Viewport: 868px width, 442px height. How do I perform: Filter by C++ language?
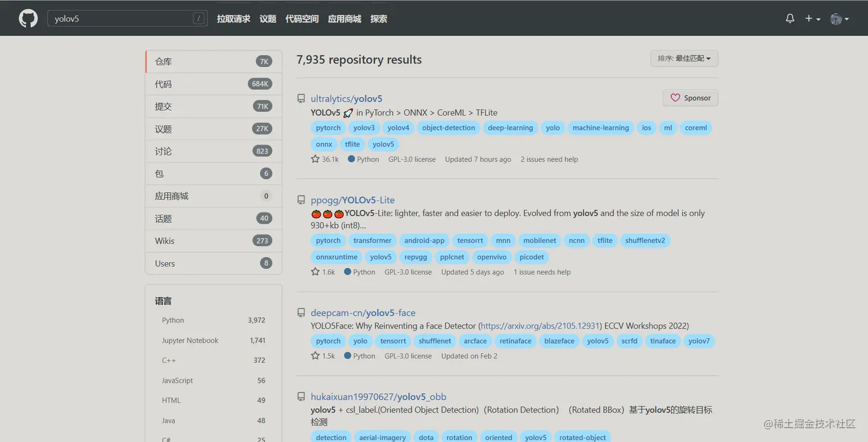(214, 360)
